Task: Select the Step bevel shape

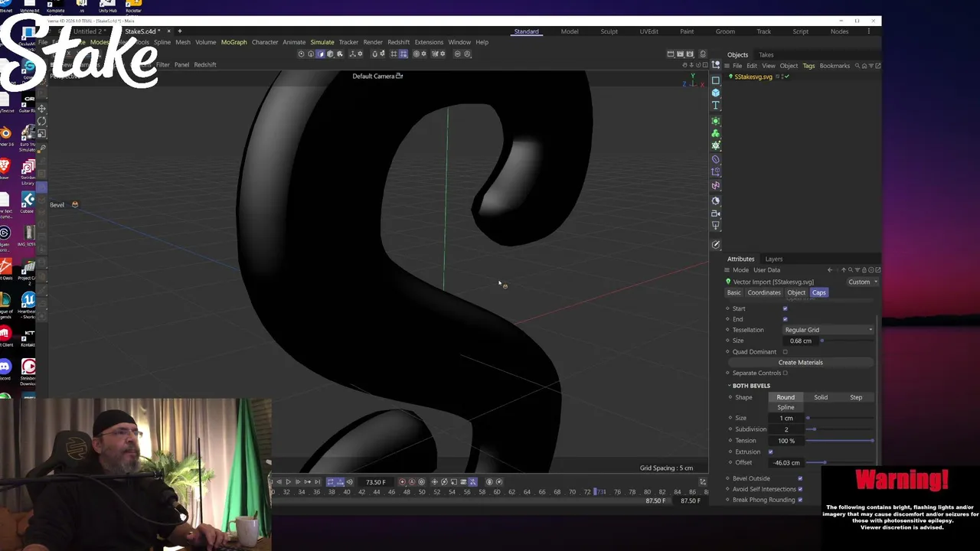Action: click(x=856, y=397)
